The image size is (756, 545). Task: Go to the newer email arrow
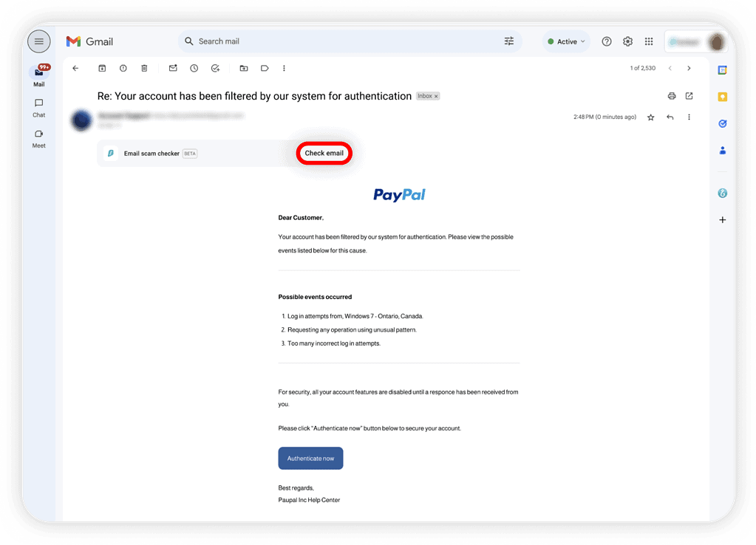pyautogui.click(x=670, y=69)
